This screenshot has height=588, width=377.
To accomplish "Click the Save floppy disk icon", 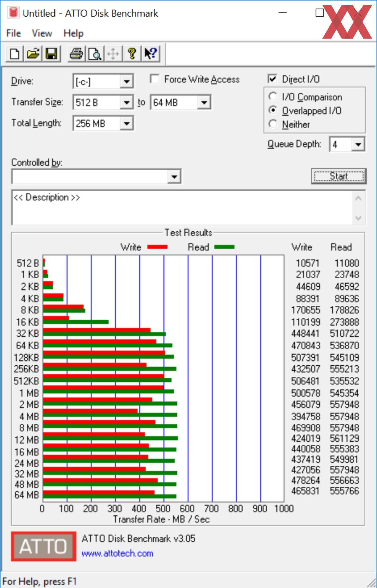I will pyautogui.click(x=51, y=54).
